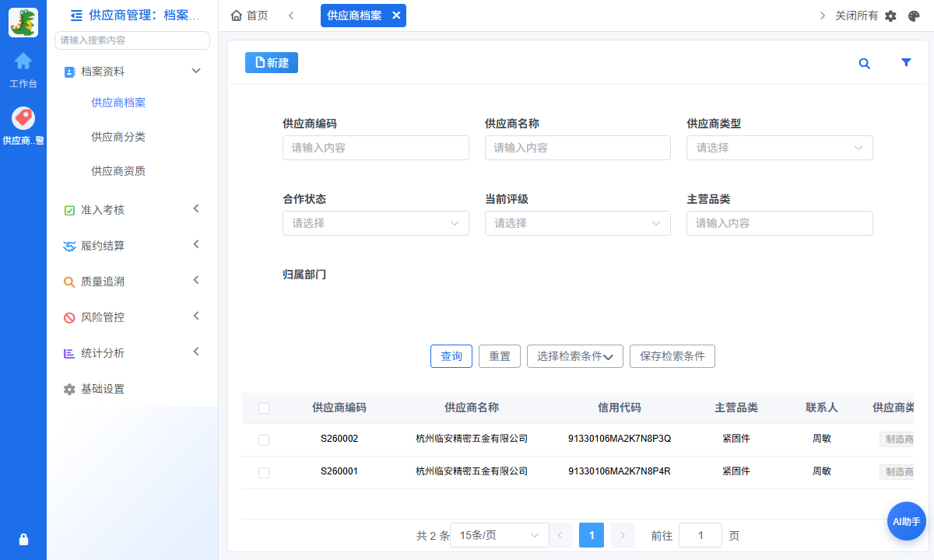The height and width of the screenshot is (560, 934).
Task: Focus the 主营品类 input field
Action: click(x=780, y=223)
